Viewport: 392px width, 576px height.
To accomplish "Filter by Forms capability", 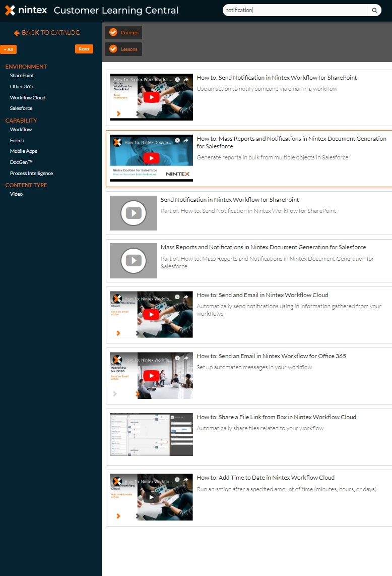I will (17, 140).
